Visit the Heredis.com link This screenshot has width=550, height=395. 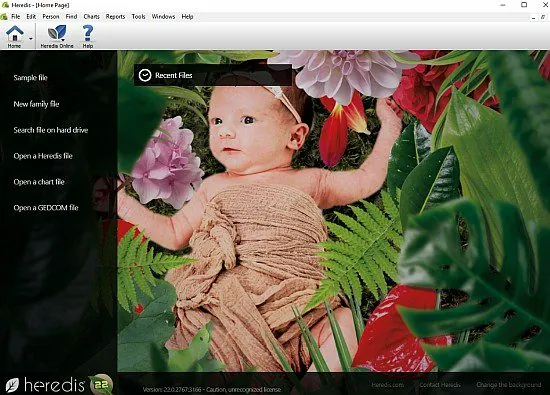pyautogui.click(x=388, y=385)
